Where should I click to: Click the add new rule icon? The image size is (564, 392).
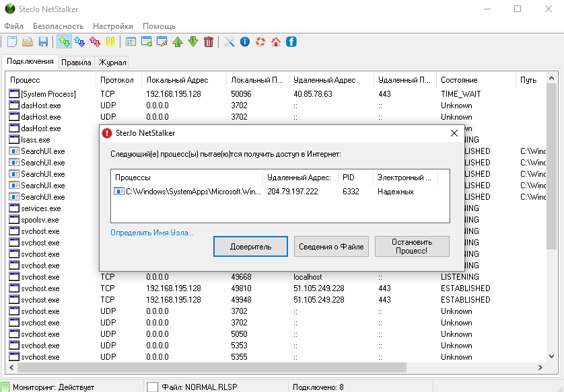tap(147, 42)
